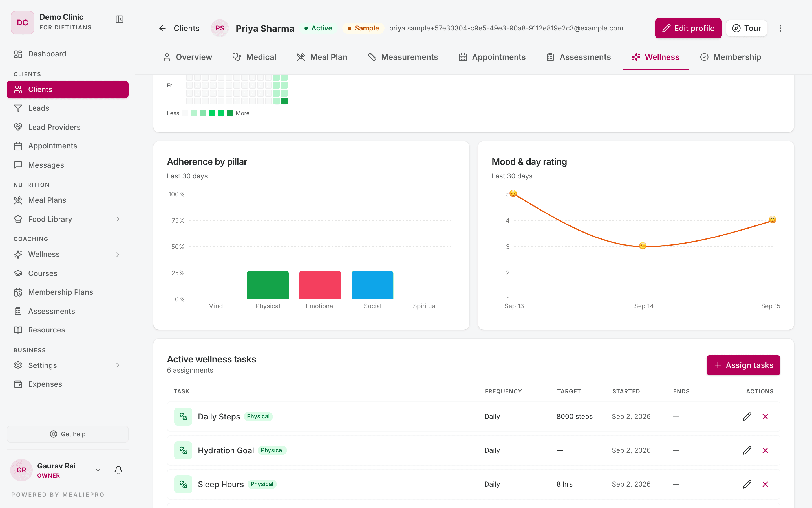Click the Clients breadcrumb link
The width and height of the screenshot is (812, 508).
click(187, 28)
